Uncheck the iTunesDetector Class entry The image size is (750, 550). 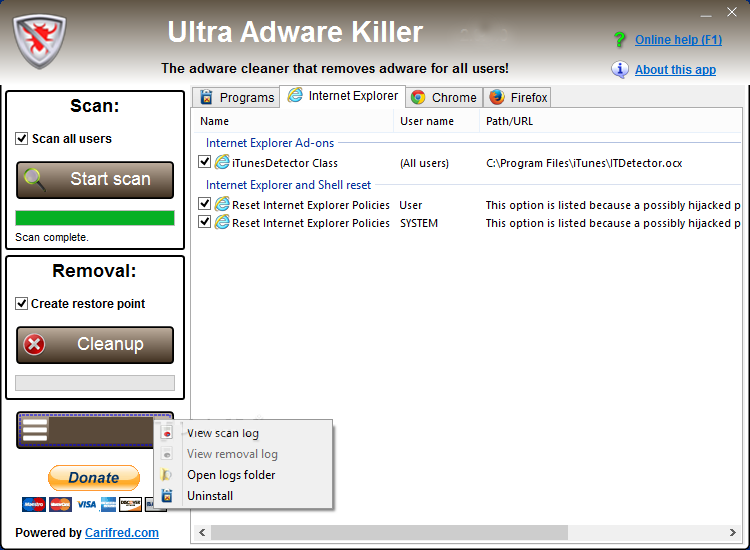pyautogui.click(x=204, y=162)
